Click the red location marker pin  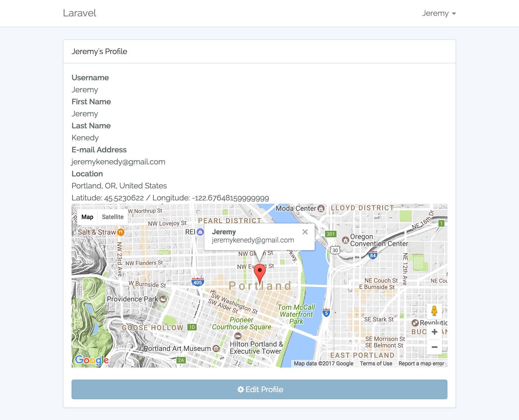point(259,275)
